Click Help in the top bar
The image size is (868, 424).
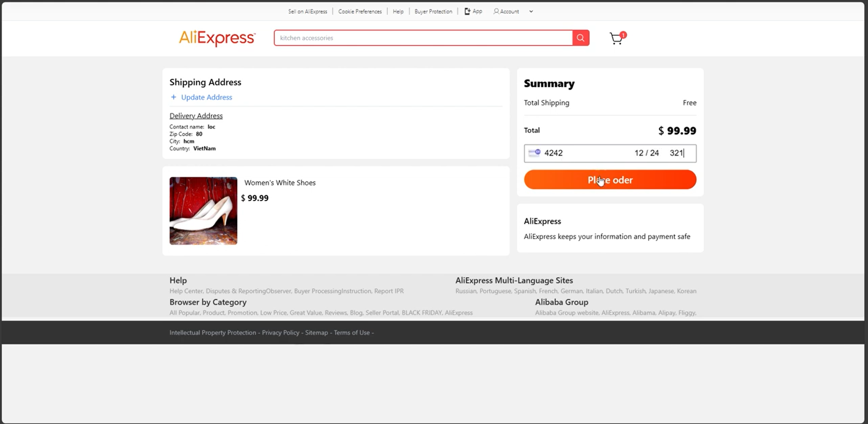click(398, 12)
